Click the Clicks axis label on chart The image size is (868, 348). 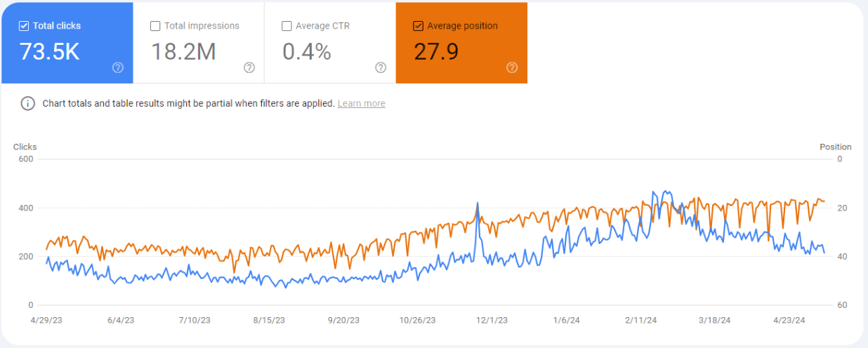point(25,147)
